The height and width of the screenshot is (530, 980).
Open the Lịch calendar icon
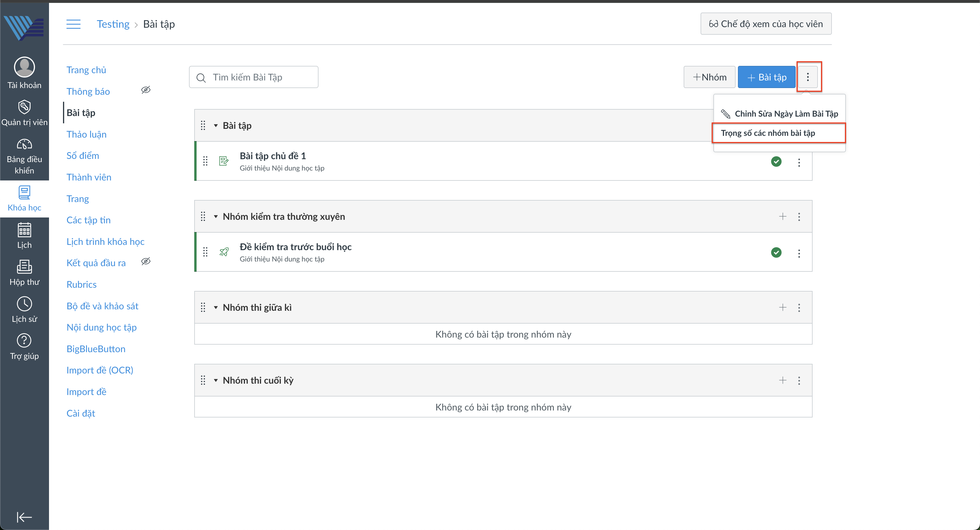24,230
